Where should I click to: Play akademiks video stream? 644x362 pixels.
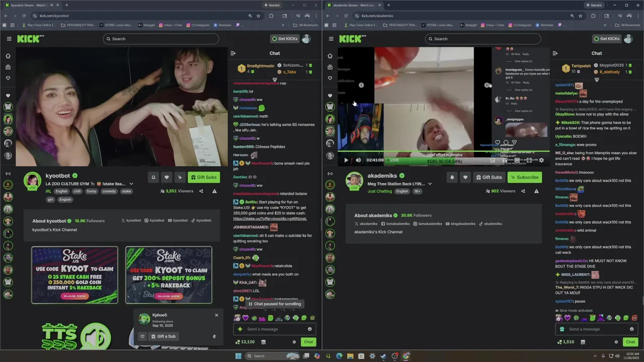click(346, 160)
